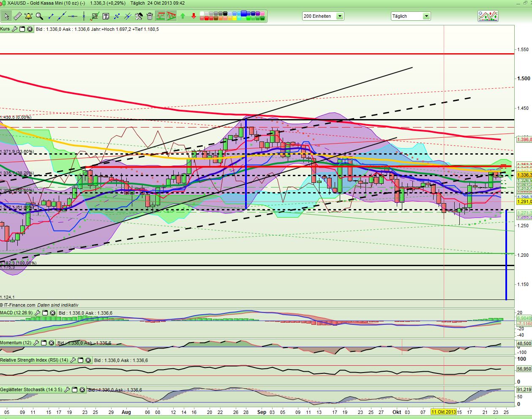Remove the Geglätteter Stochastik panel
Viewport: 532px width, 419px height.
(x=82, y=390)
